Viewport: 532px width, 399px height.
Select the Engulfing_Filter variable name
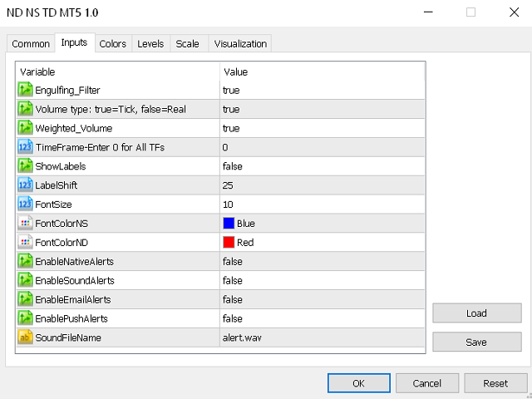pyautogui.click(x=67, y=91)
